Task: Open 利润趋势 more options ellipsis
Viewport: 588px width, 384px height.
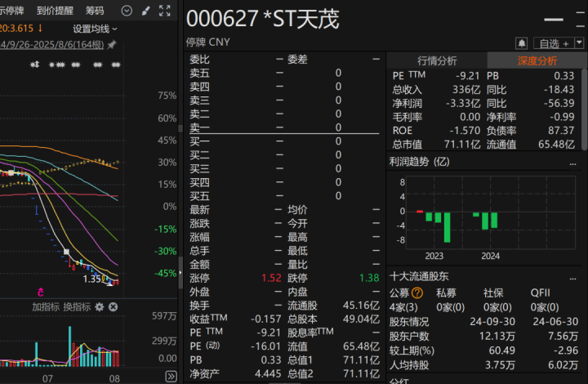Action: (x=572, y=163)
